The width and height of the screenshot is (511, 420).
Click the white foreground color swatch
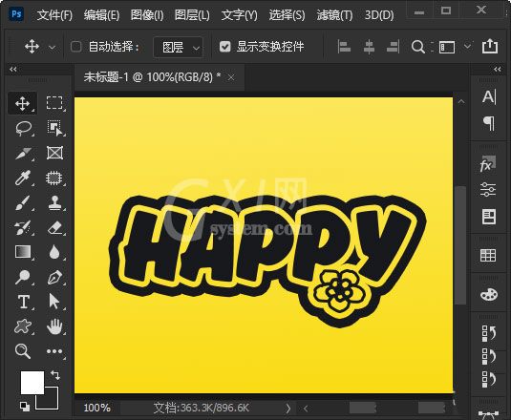(x=32, y=383)
